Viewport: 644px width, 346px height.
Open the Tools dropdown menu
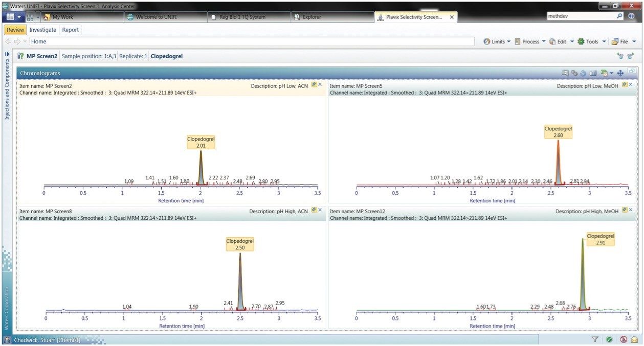(x=591, y=42)
